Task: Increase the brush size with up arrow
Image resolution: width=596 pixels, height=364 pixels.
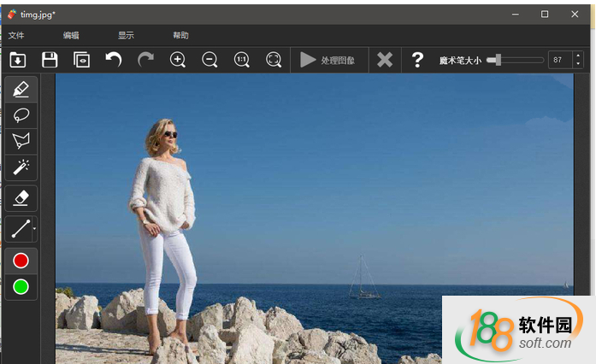Action: point(578,56)
